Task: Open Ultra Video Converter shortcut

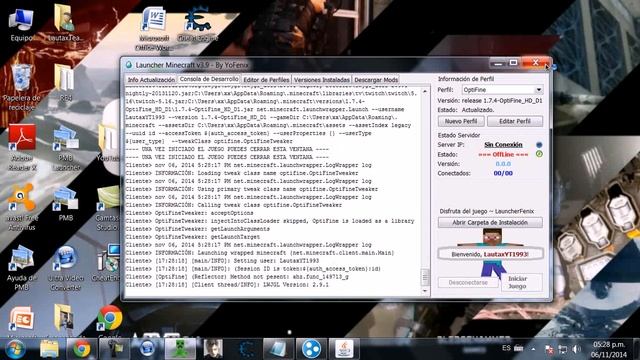Action: click(66, 267)
